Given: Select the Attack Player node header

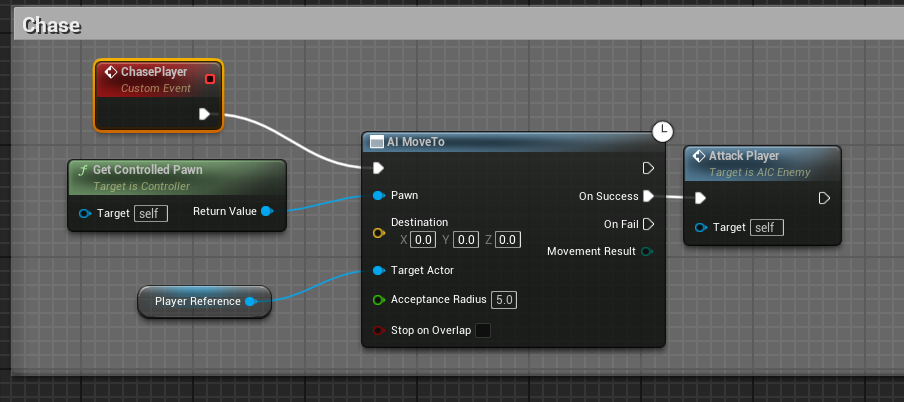Looking at the screenshot, I should [762, 163].
